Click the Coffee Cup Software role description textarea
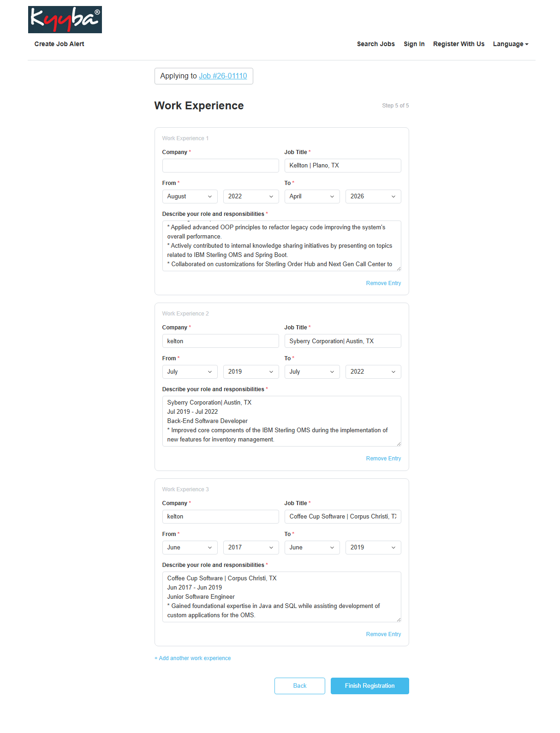Screen dimensions: 560x733 pyautogui.click(x=281, y=597)
